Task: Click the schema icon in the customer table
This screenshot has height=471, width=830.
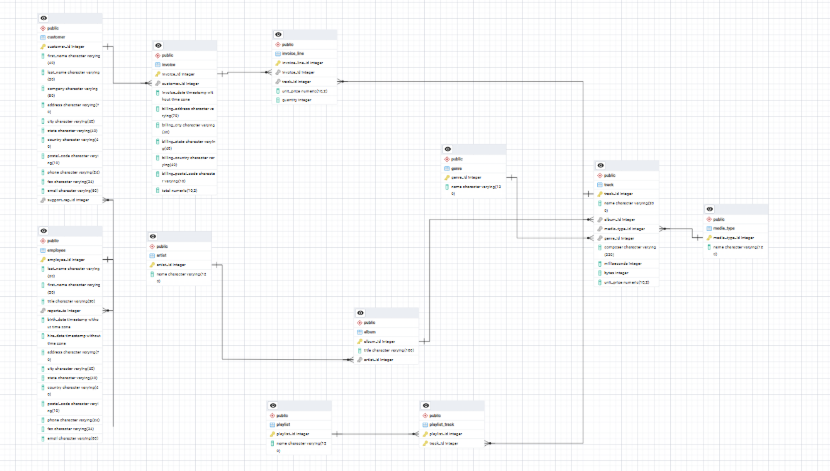Action: (x=43, y=28)
